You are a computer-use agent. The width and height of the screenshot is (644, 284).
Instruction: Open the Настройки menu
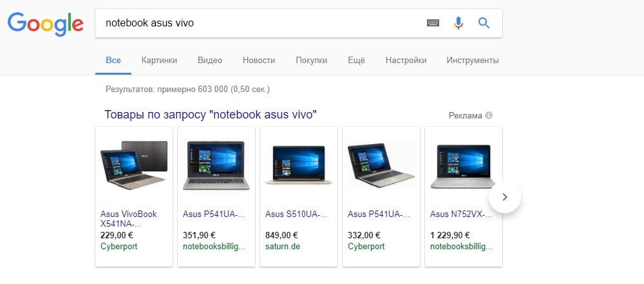pos(406,61)
